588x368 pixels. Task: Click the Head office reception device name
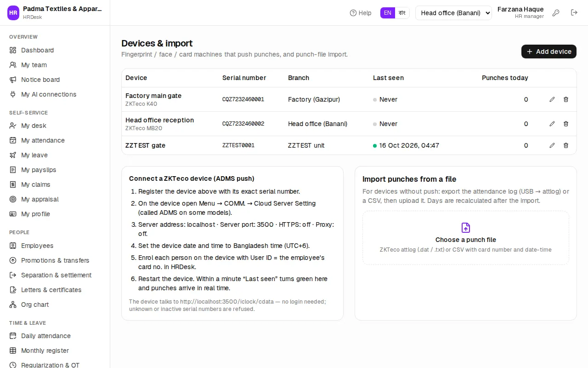coord(159,120)
